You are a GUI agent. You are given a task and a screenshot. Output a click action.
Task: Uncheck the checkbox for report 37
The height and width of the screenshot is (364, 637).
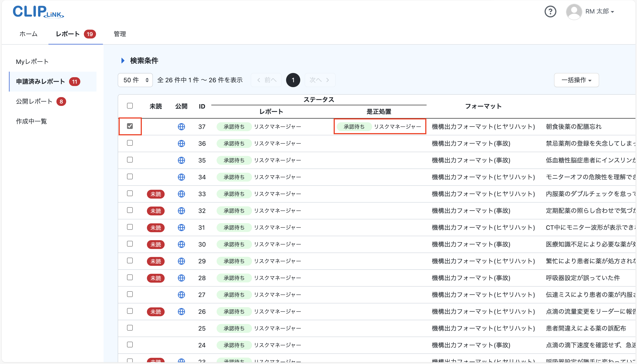130,126
